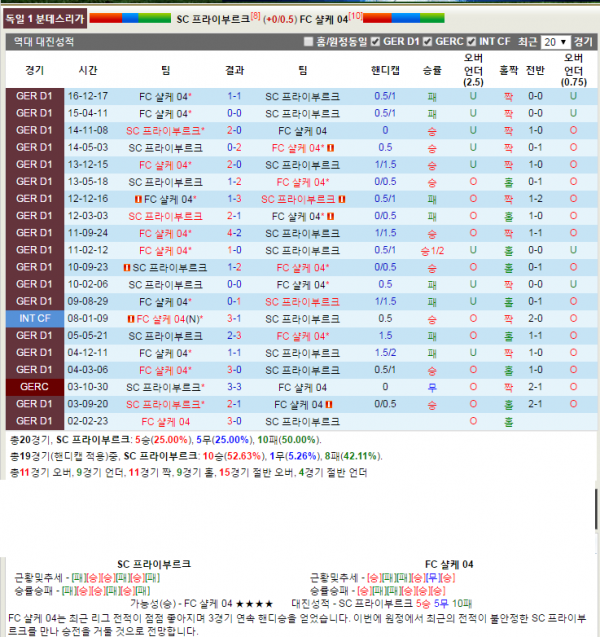Click the 오버언더 (2.5) column header

(473, 70)
